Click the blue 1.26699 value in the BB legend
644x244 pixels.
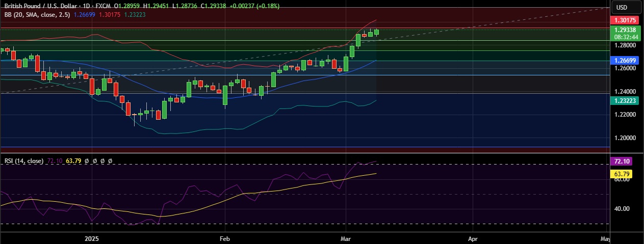point(85,15)
